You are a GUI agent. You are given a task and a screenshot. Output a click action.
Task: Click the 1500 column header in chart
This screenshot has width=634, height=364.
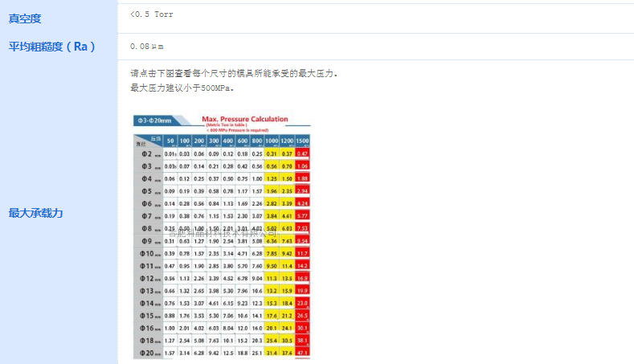(x=302, y=141)
